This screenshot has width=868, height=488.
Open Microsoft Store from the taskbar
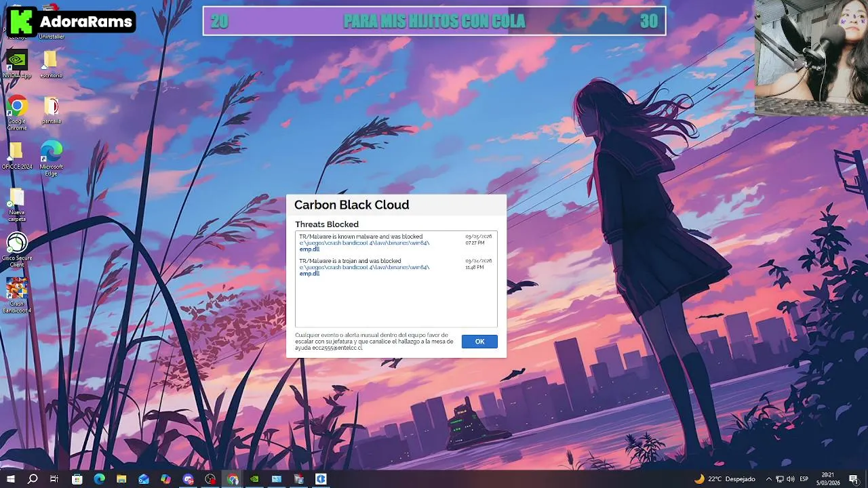pos(77,479)
